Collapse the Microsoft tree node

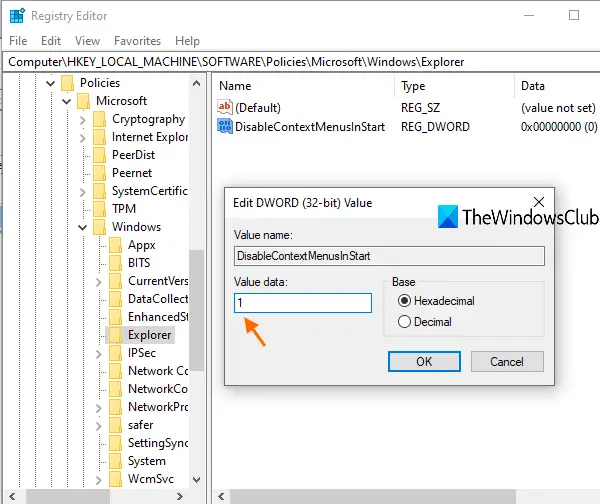click(67, 101)
